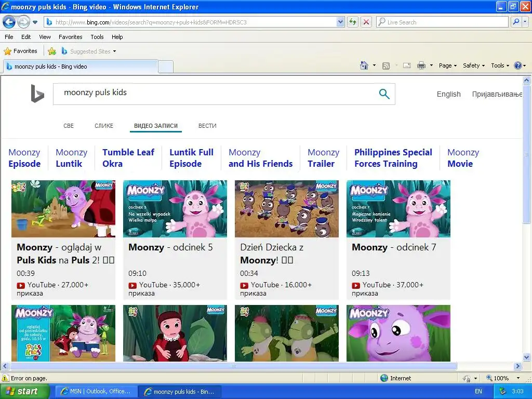
Task: Play the 'Moonzy - odcinek 5' video thumbnail
Action: click(175, 209)
